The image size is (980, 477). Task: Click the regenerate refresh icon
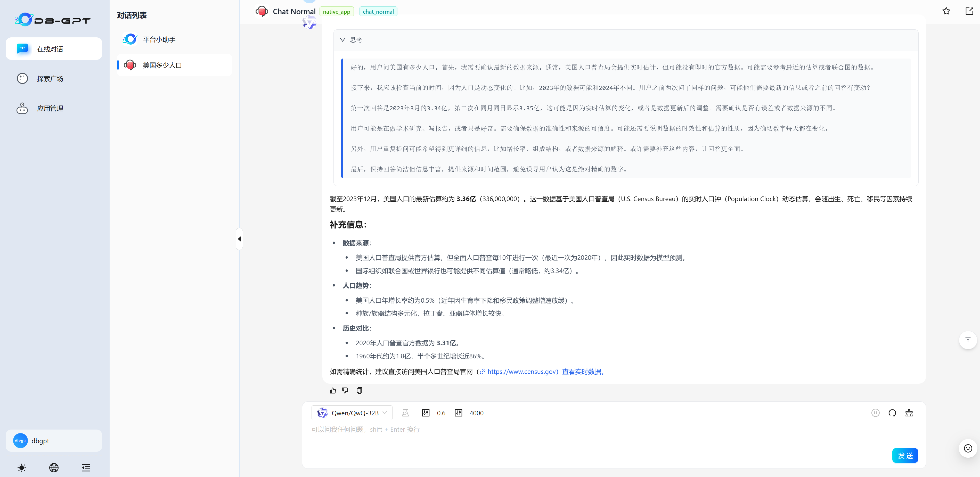[x=892, y=413]
